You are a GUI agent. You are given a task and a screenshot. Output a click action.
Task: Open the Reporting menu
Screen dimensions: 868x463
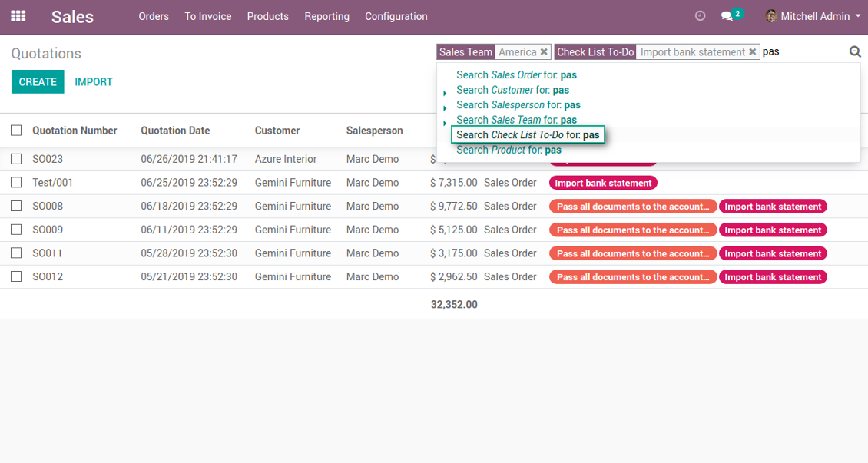tap(326, 17)
